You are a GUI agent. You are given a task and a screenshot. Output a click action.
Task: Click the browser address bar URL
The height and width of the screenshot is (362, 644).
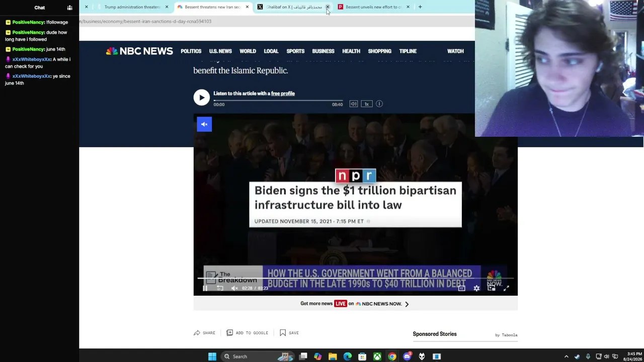pyautogui.click(x=145, y=21)
